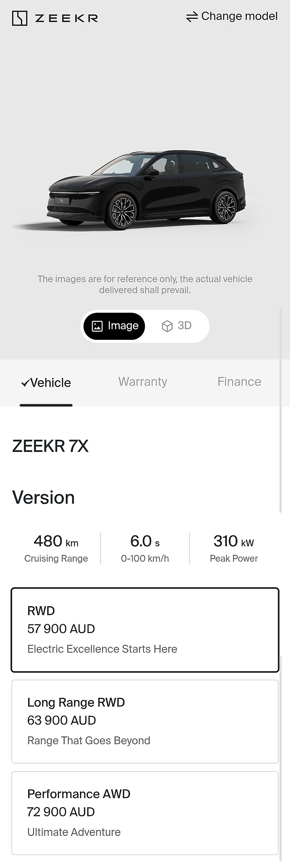Click the black ZEEKR 7X car image

click(x=146, y=191)
